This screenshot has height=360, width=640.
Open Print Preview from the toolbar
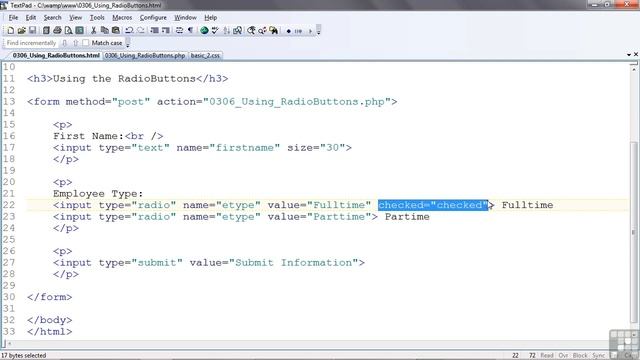click(x=68, y=31)
